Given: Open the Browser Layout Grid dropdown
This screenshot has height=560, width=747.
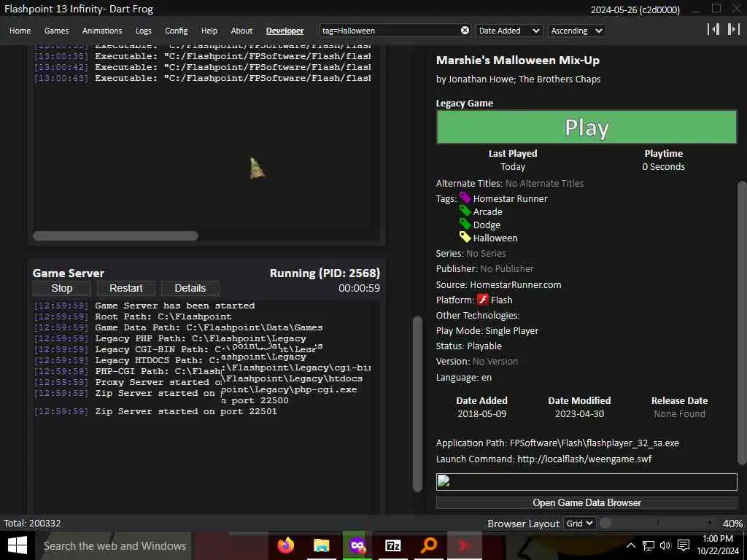Looking at the screenshot, I should (x=580, y=524).
